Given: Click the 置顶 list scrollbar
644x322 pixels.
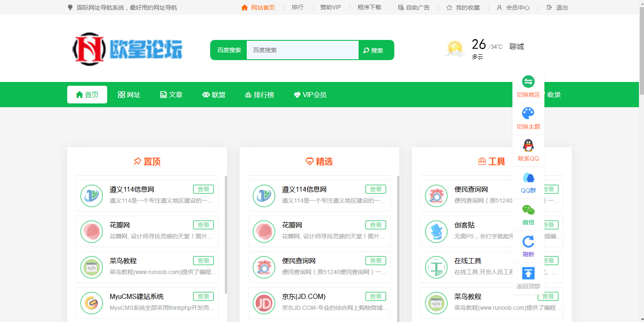Looking at the screenshot, I should (x=226, y=235).
